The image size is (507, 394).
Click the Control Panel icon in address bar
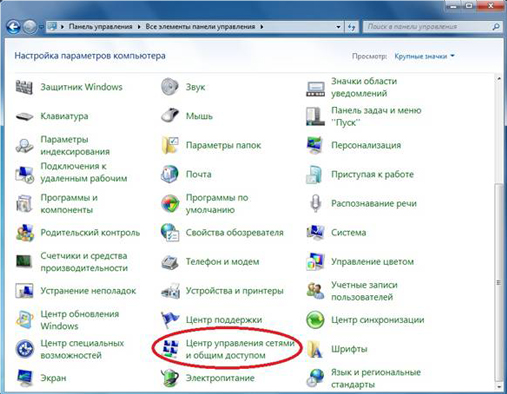(x=52, y=26)
